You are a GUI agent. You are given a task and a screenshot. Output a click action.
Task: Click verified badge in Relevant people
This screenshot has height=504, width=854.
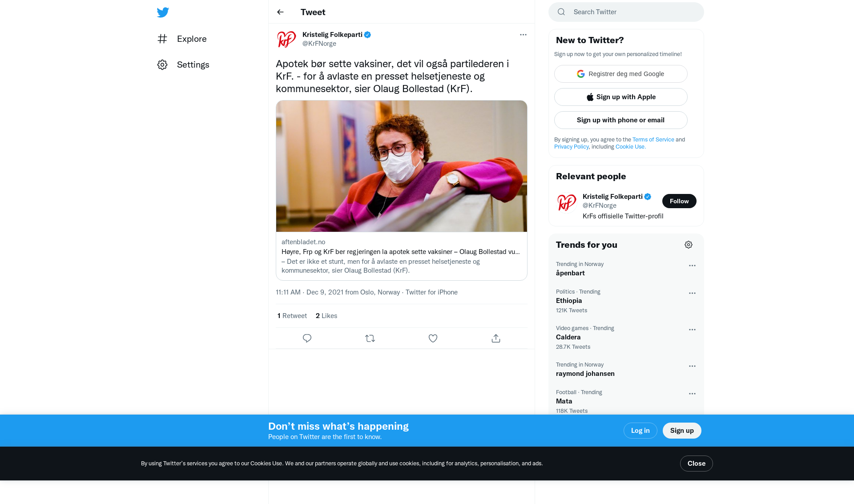648,197
